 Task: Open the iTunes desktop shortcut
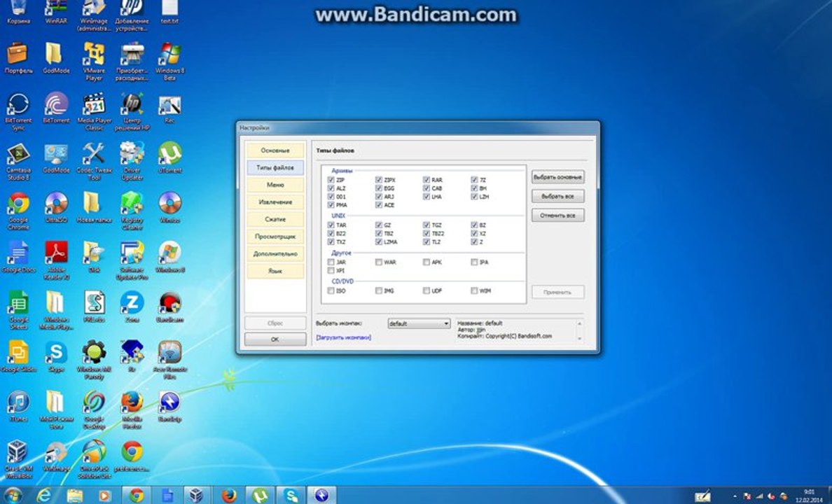(18, 407)
